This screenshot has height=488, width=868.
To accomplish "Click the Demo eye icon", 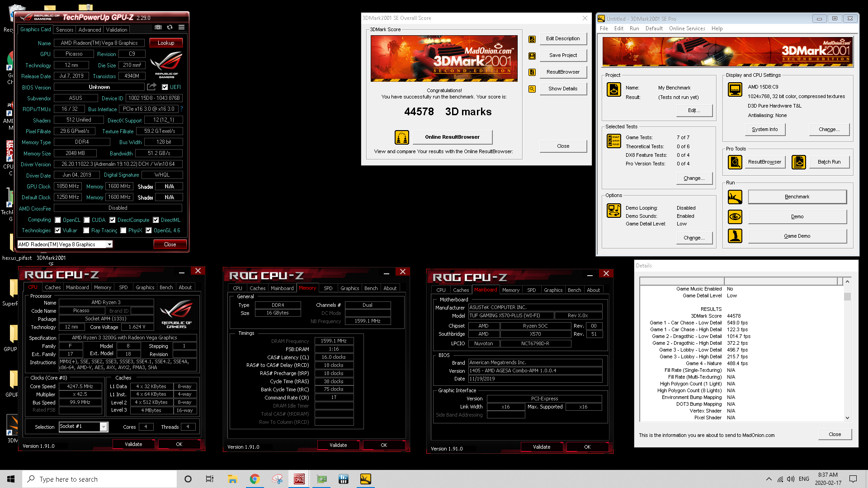I will pos(735,217).
